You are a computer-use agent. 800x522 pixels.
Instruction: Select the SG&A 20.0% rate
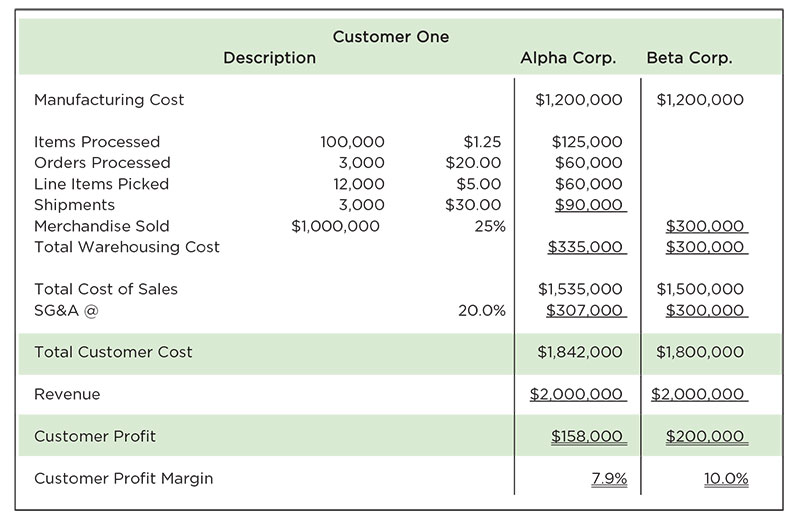481,311
